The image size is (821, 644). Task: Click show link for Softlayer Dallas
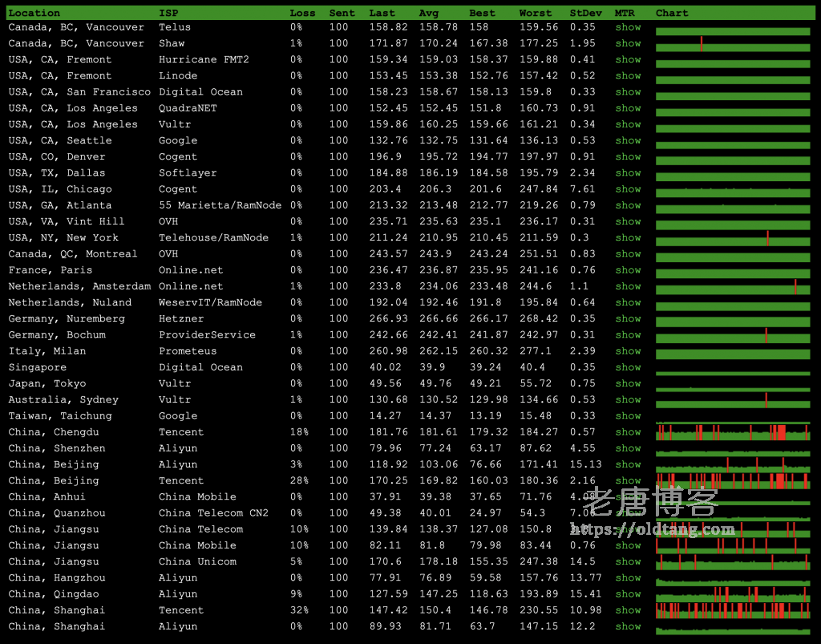point(628,172)
